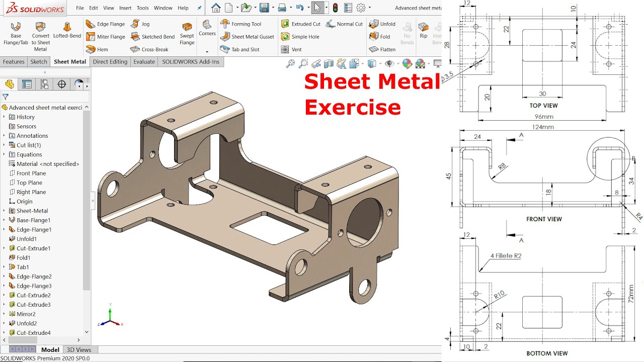The width and height of the screenshot is (644, 362).
Task: Select the Forming Tool command
Action: click(240, 24)
